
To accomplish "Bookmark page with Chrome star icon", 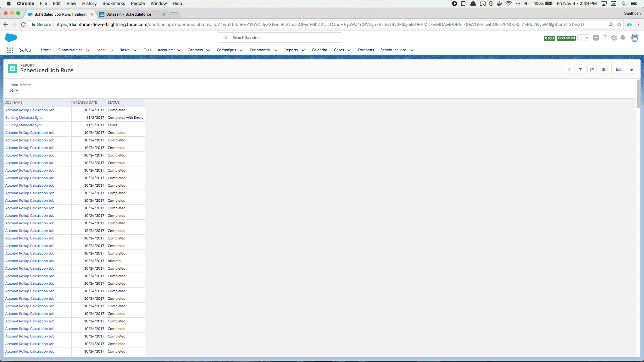I will pos(619,25).
